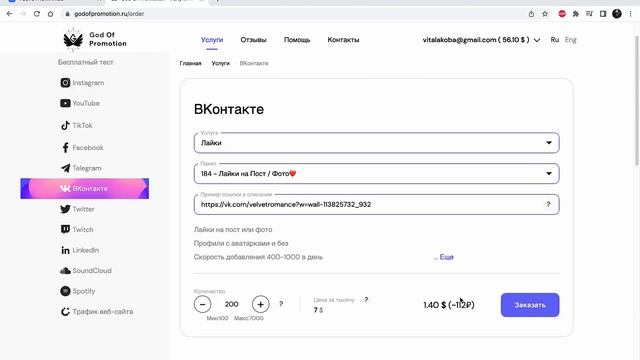Open the Facebook services section
This screenshot has width=640, height=360.
(x=82, y=148)
